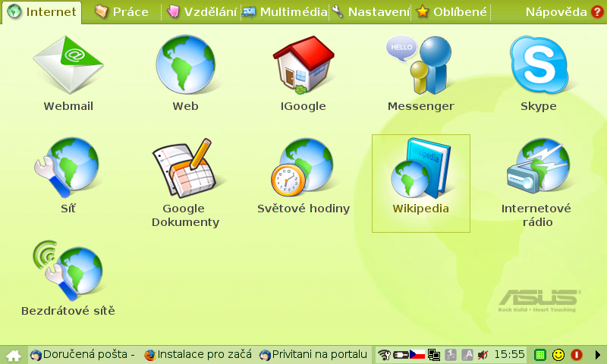Switch to the Privitani na portalu taskbar window

coord(313,354)
